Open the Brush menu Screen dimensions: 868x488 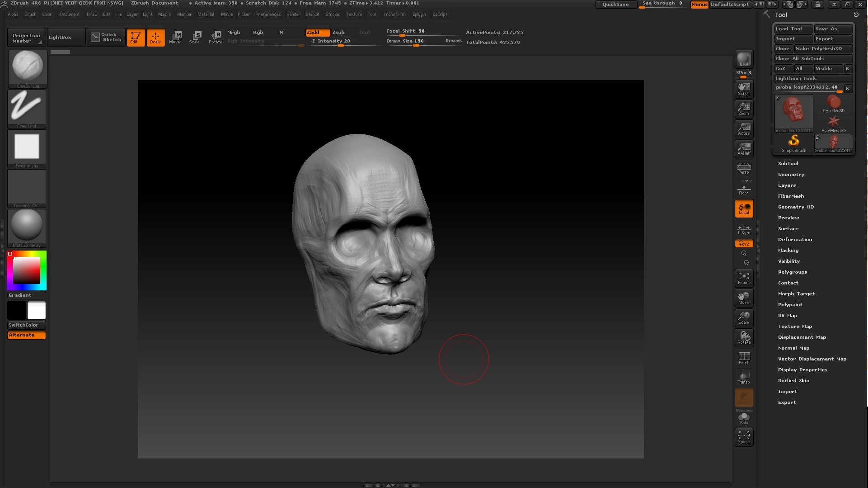pos(30,14)
